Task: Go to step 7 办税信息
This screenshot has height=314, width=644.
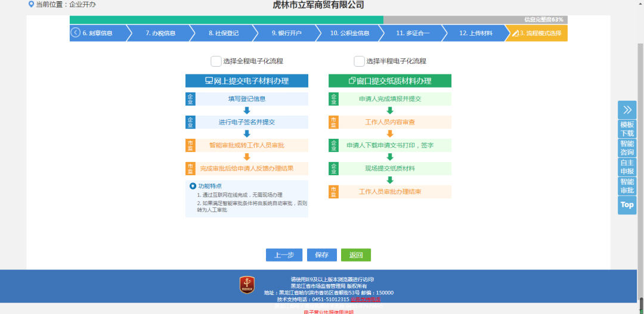Action: click(x=160, y=33)
